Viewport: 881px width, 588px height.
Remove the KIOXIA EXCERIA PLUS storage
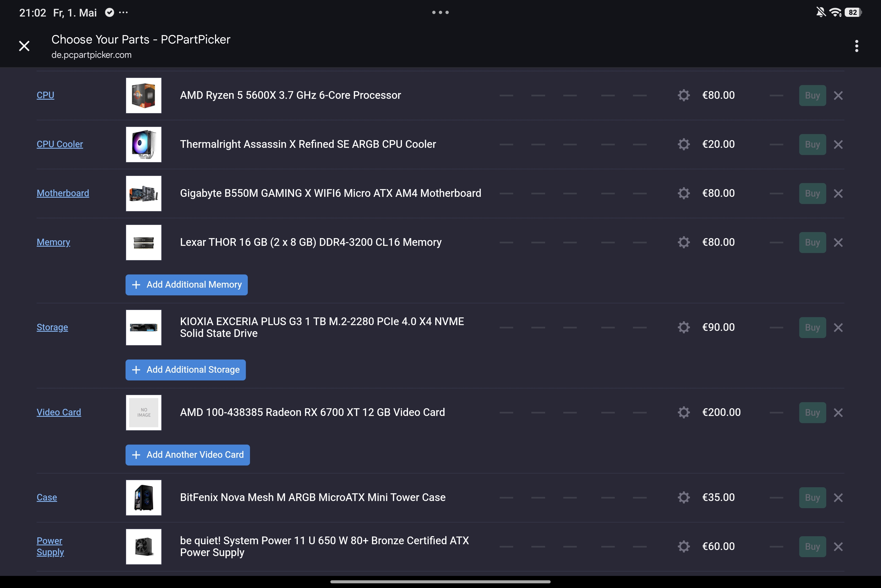838,328
